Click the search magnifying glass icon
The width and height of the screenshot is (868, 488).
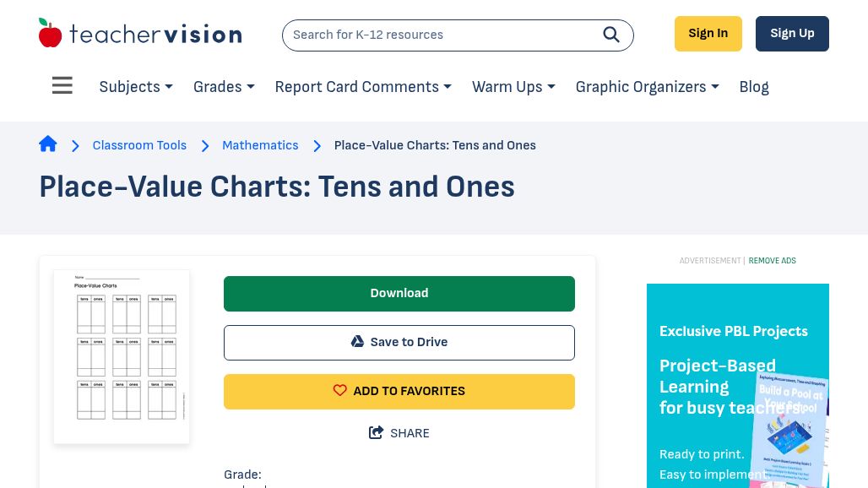611,35
